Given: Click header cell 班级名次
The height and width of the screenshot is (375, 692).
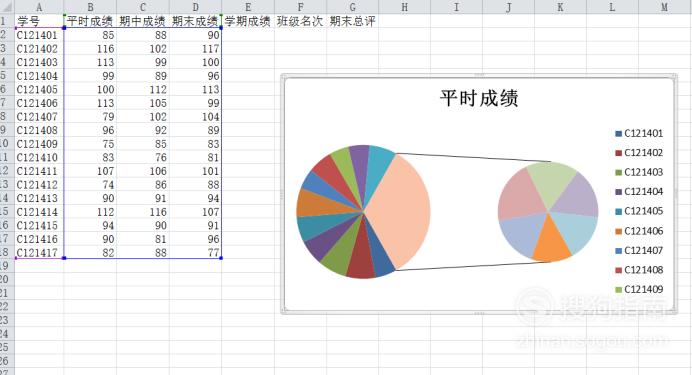Looking at the screenshot, I should coord(300,21).
